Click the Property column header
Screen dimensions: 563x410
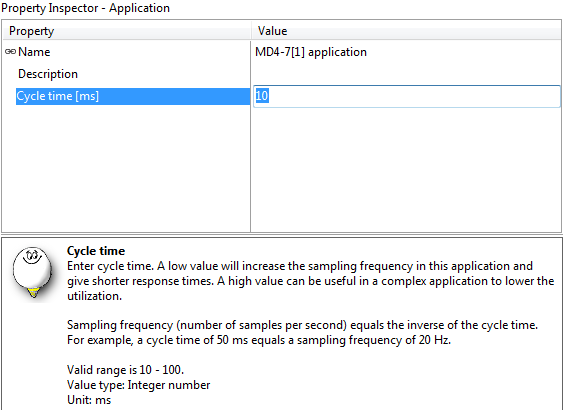pyautogui.click(x=127, y=31)
